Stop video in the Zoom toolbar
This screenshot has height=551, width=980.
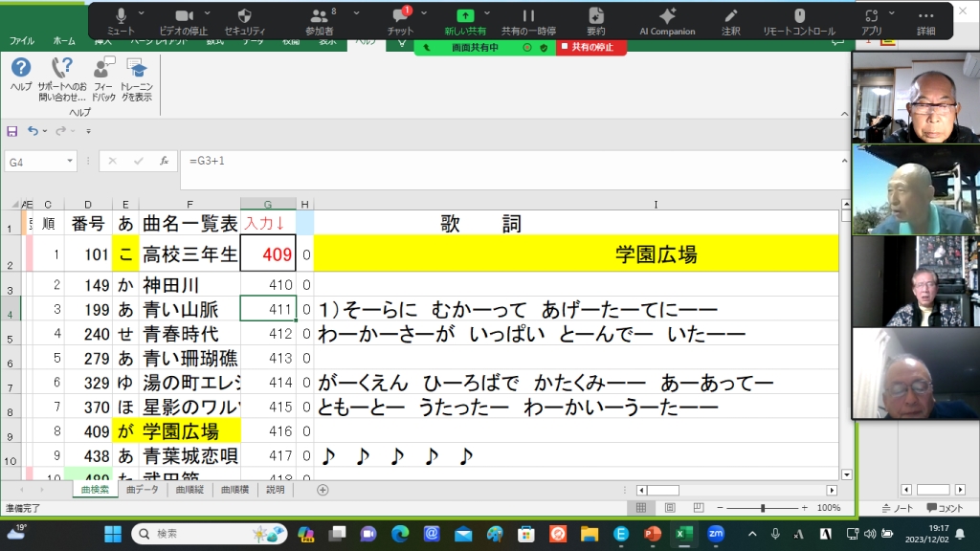pos(183,21)
